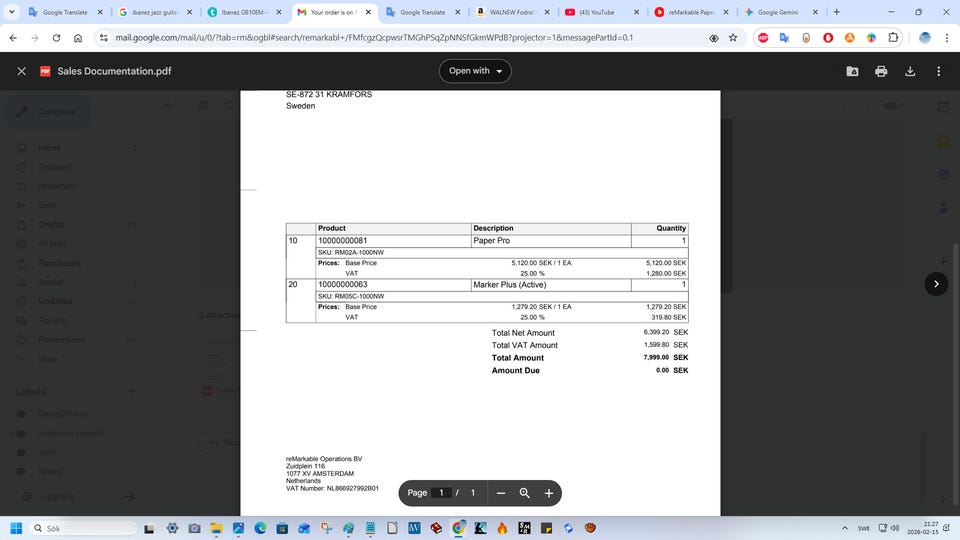
Task: Zoom out with the minus button
Action: [500, 493]
